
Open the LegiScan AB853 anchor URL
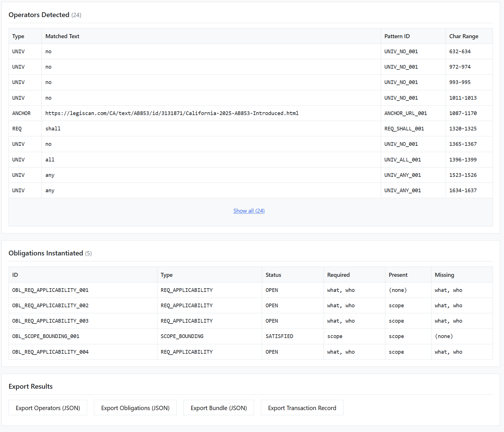click(x=172, y=113)
